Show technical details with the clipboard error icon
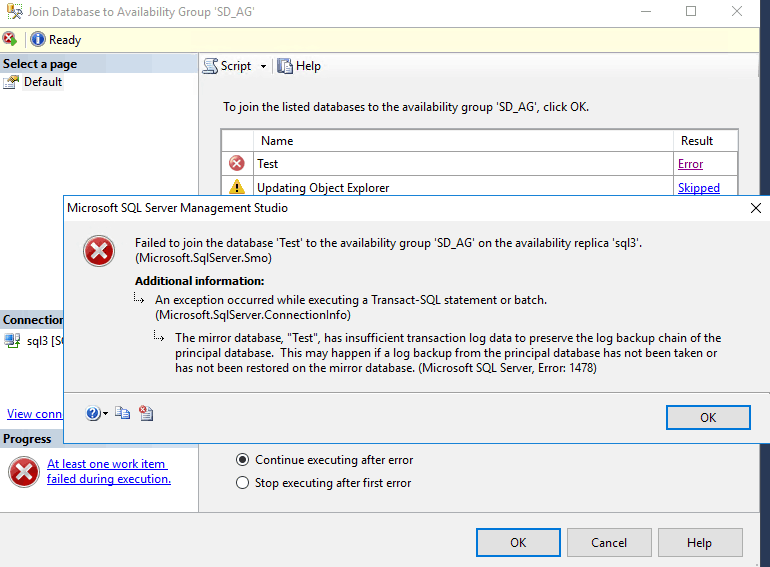The width and height of the screenshot is (770, 567). tap(146, 413)
